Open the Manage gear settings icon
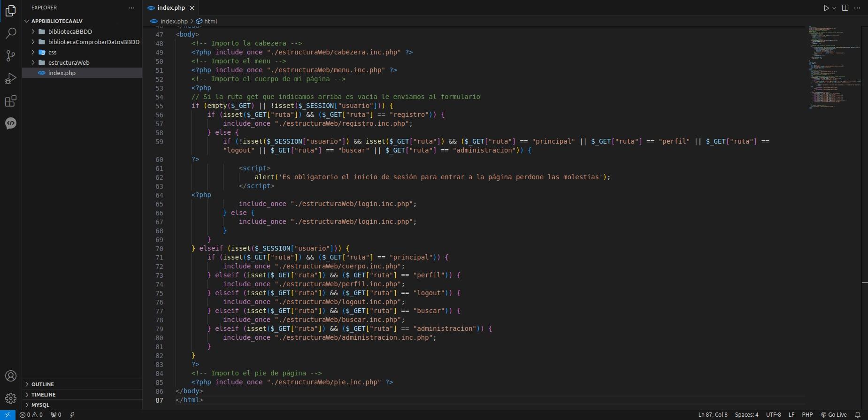868x420 pixels. coord(11,398)
